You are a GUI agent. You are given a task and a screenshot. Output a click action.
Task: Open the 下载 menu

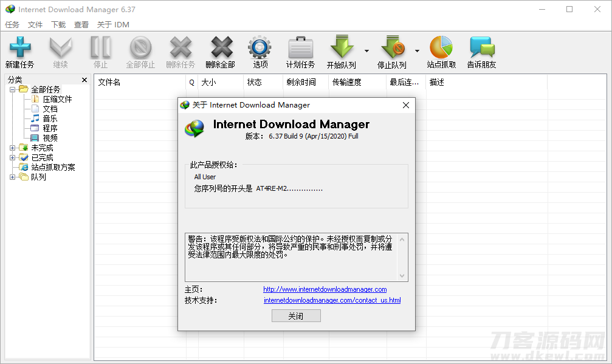click(58, 24)
